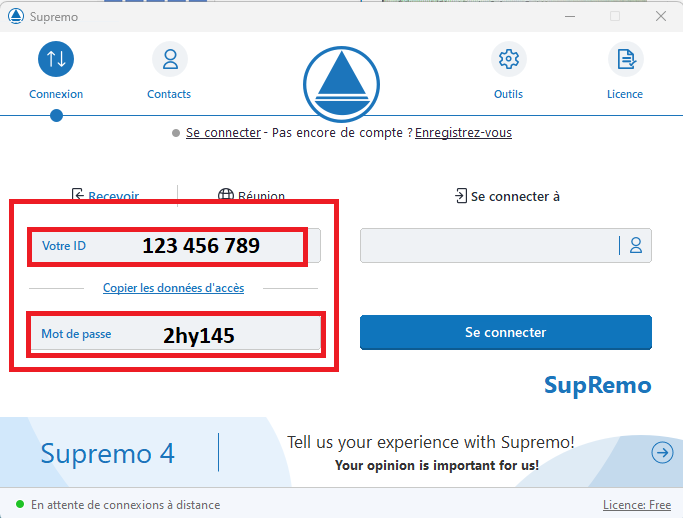Click the right arrow on Supremo 4 banner
683x518 pixels.
[662, 453]
